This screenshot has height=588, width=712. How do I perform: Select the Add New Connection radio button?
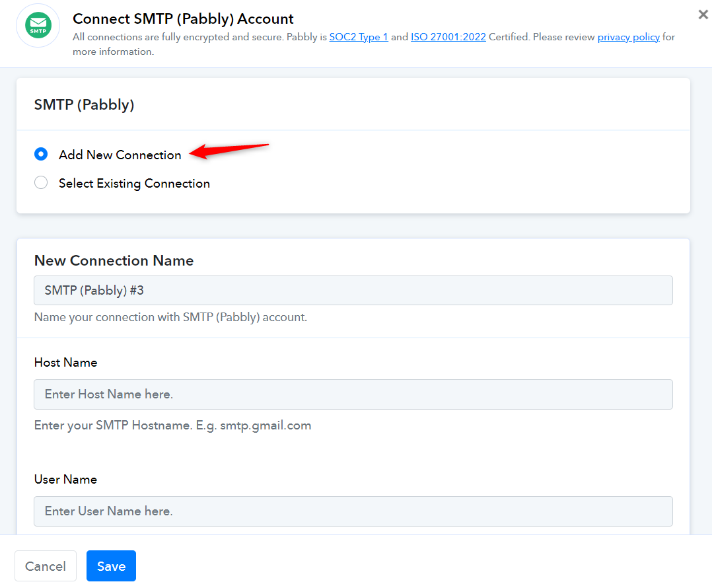pos(41,155)
